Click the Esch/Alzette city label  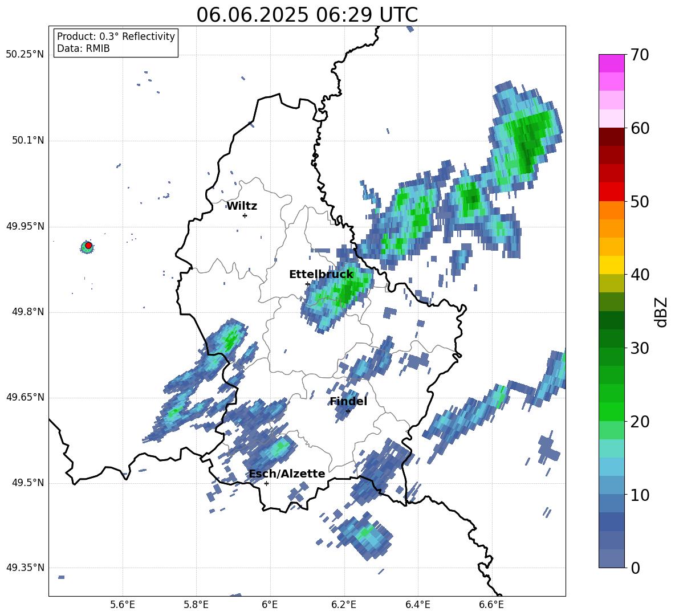click(x=287, y=474)
